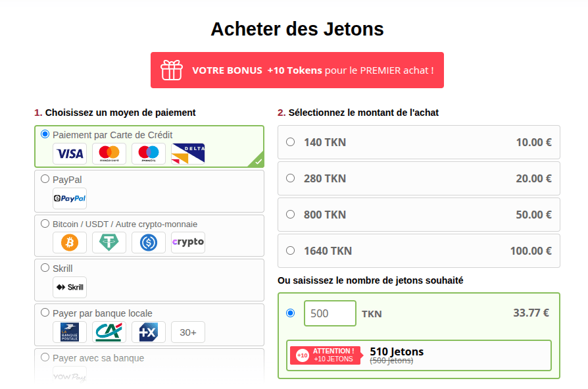Image resolution: width=588 pixels, height=389 pixels.
Task: Click the USD Coin icon
Action: [x=148, y=242]
